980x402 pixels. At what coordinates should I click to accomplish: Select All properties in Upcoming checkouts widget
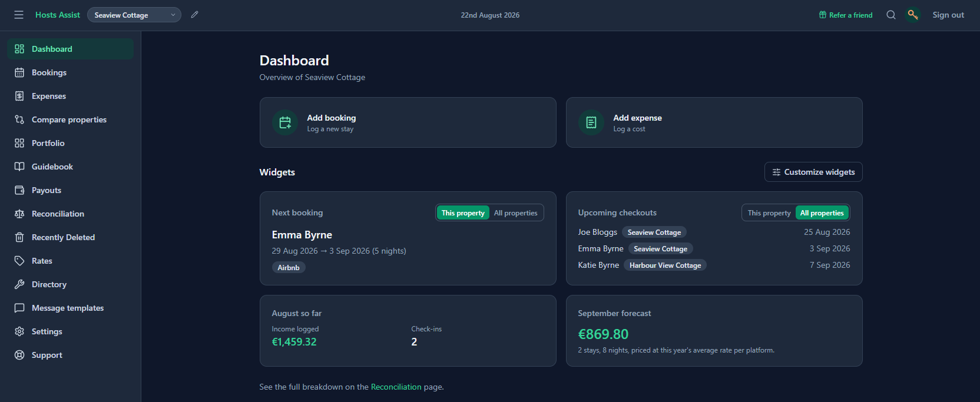click(822, 213)
